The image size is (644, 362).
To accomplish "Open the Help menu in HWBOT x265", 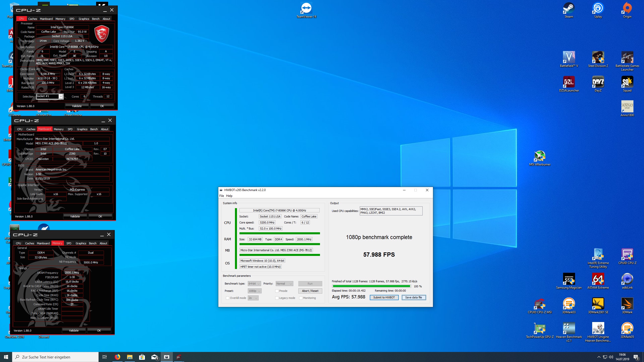I will tap(229, 196).
